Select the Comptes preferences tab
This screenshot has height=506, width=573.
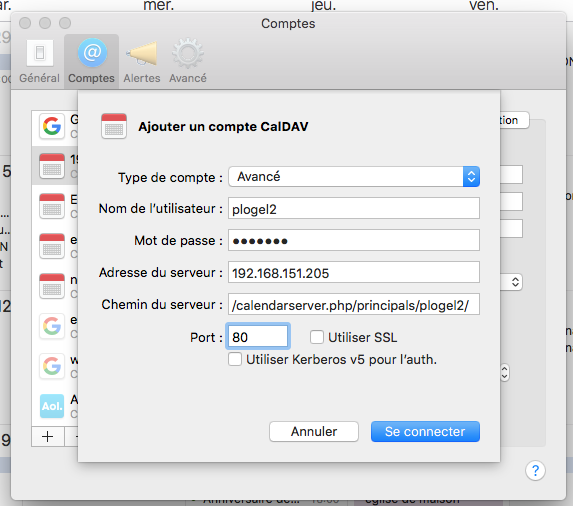[91, 62]
